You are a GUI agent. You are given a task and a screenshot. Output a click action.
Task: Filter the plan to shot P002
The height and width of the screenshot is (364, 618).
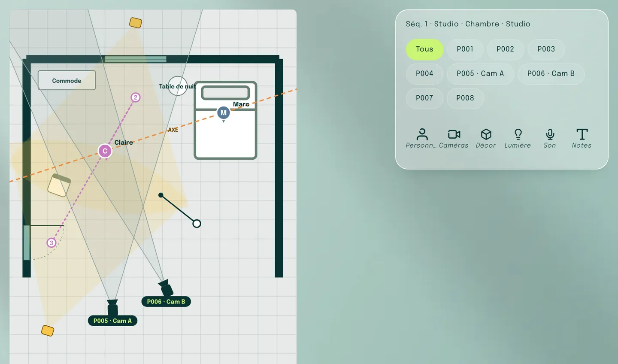(505, 49)
